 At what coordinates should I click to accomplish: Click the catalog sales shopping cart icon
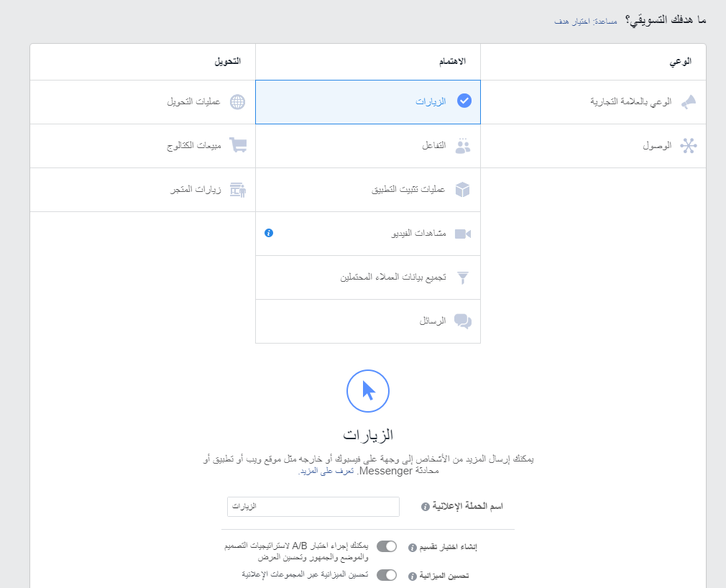click(238, 145)
